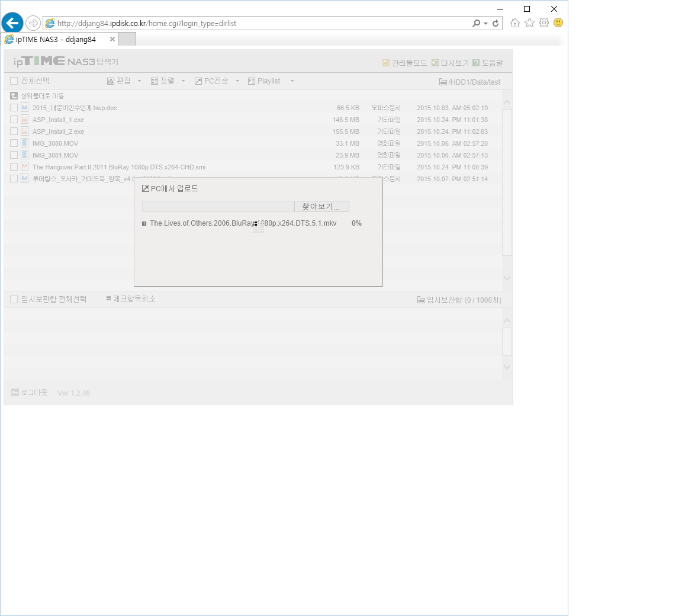
Task: Check the ASP_Install_1.exe file checkbox
Action: pos(14,120)
